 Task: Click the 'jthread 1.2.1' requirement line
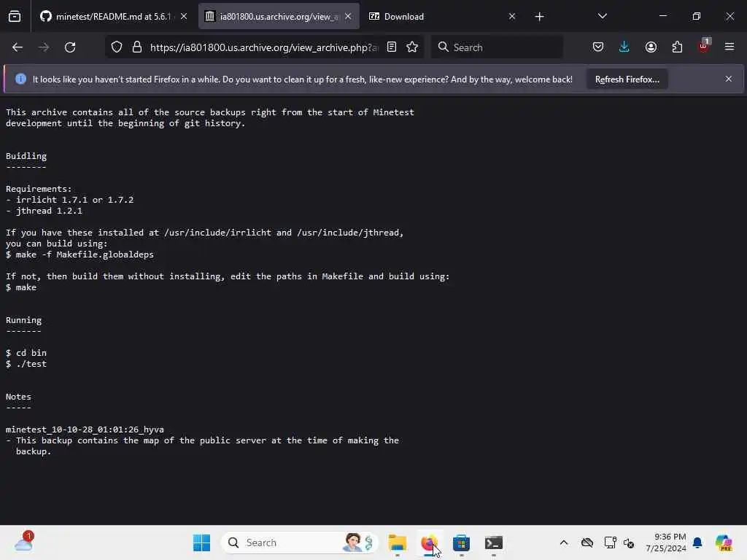44,211
